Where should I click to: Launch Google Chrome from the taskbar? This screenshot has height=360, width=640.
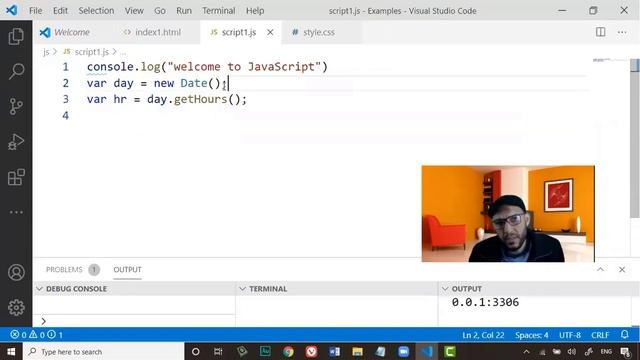point(288,351)
